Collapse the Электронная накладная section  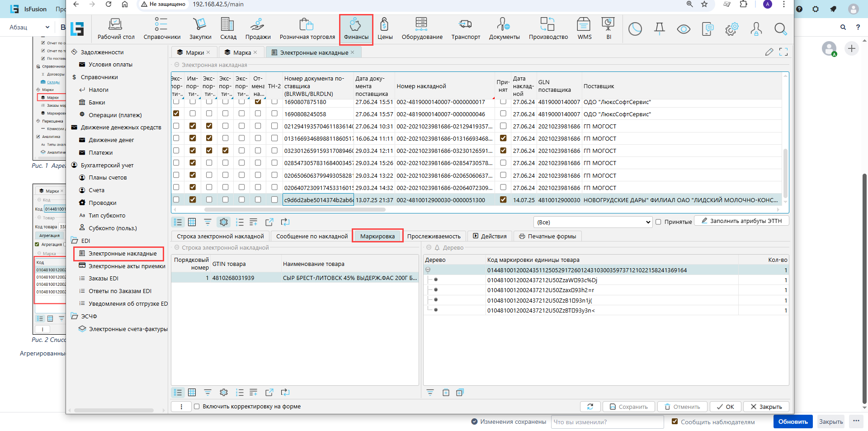(x=177, y=65)
